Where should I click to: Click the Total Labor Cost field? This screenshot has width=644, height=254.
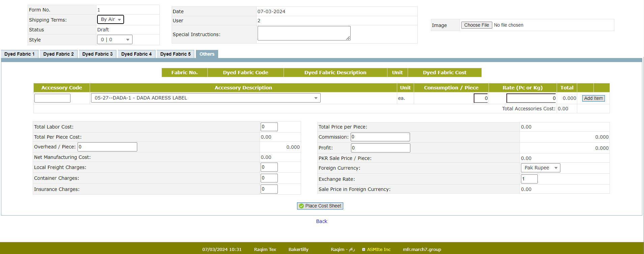pos(269,127)
